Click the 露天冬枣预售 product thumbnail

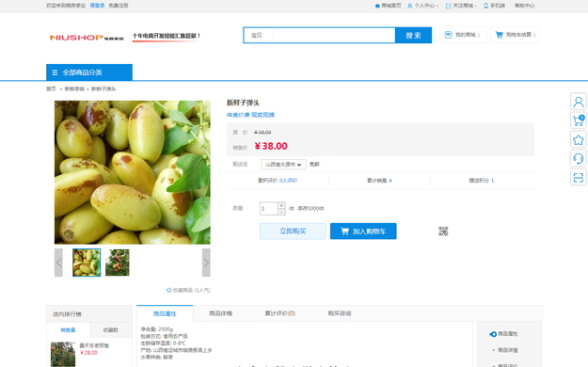click(x=63, y=354)
